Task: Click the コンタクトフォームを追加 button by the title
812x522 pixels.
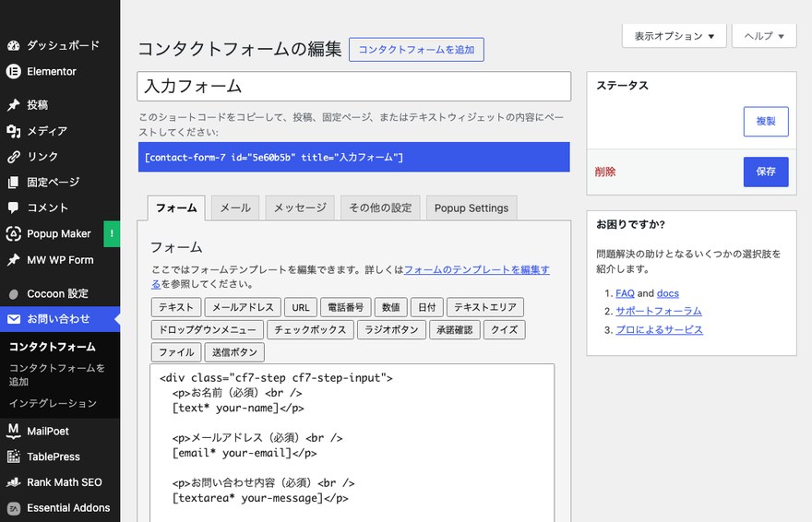Action: [x=416, y=50]
